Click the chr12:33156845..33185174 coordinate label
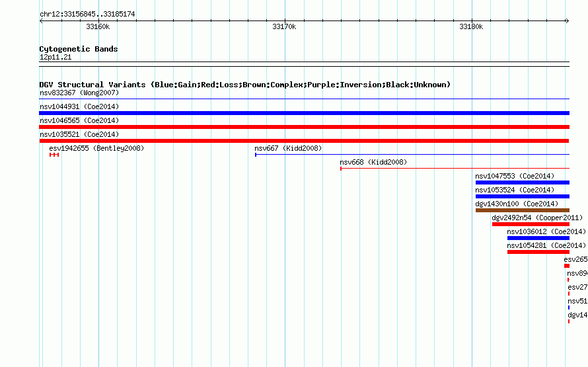 (x=87, y=14)
